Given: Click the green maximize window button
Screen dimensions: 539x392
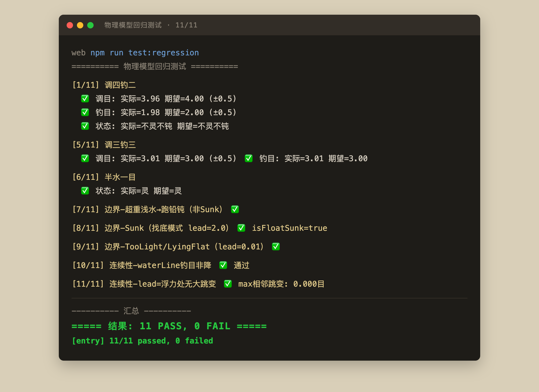Looking at the screenshot, I should [90, 25].
